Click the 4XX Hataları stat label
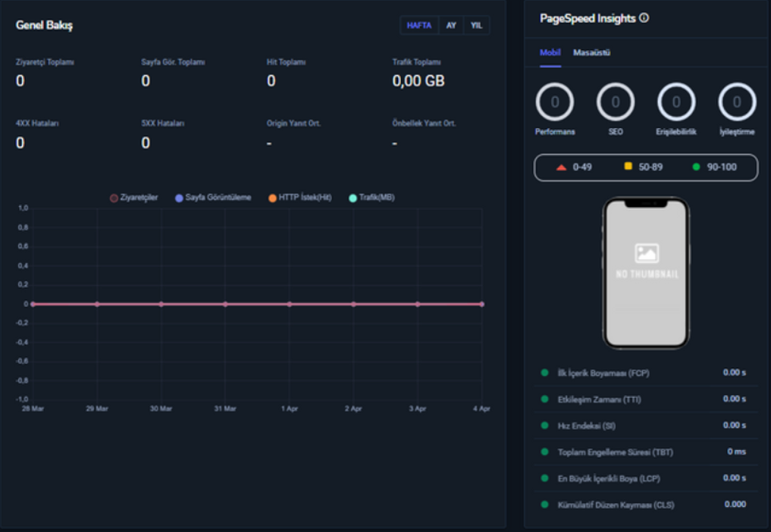This screenshot has height=532, width=771. coord(37,124)
